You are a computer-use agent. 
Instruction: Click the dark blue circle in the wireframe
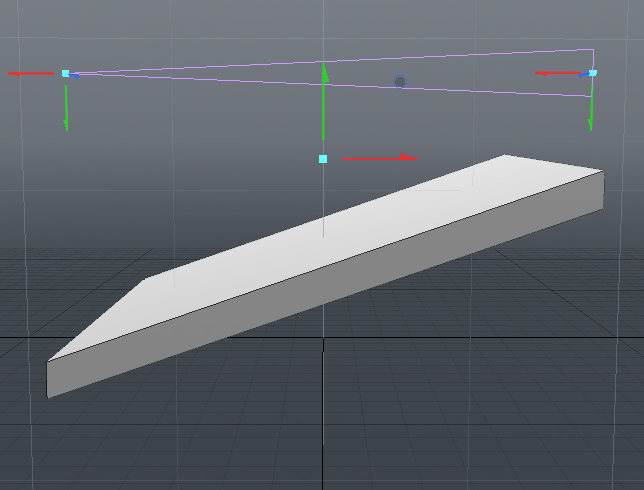coord(400,82)
